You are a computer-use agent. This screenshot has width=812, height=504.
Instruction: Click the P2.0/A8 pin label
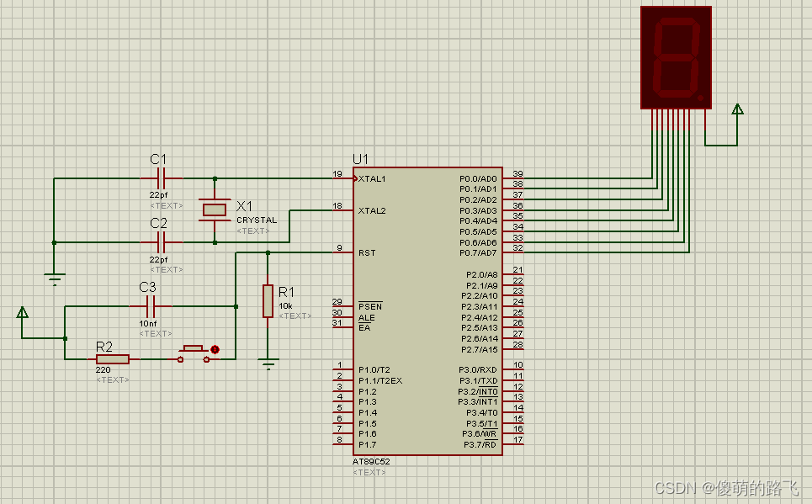(x=481, y=274)
